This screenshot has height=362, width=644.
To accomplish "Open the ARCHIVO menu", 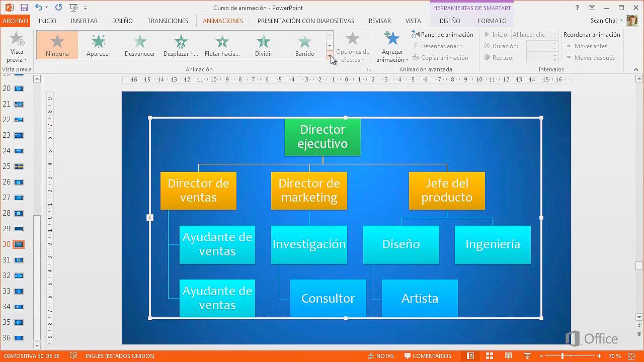I will 15,21.
